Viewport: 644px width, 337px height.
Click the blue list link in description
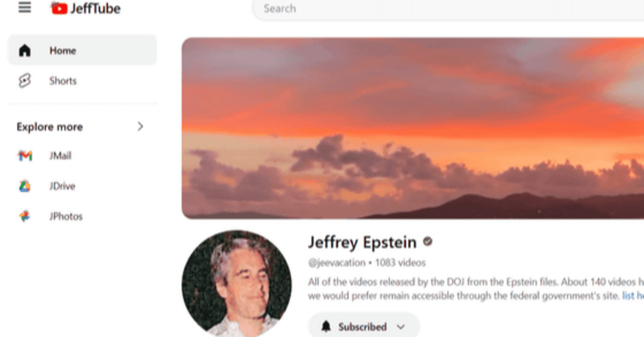coord(633,296)
